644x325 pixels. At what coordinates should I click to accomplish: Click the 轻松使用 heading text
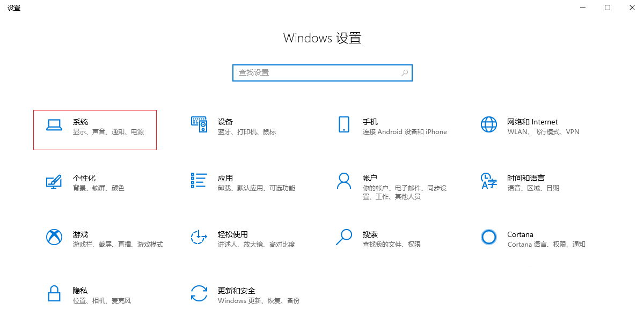click(x=232, y=234)
